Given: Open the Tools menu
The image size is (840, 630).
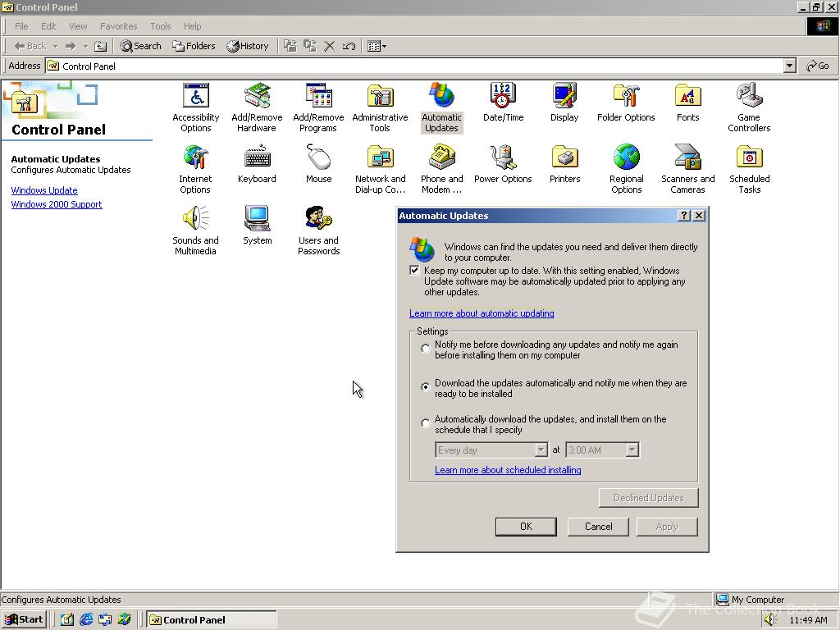Looking at the screenshot, I should click(x=160, y=26).
